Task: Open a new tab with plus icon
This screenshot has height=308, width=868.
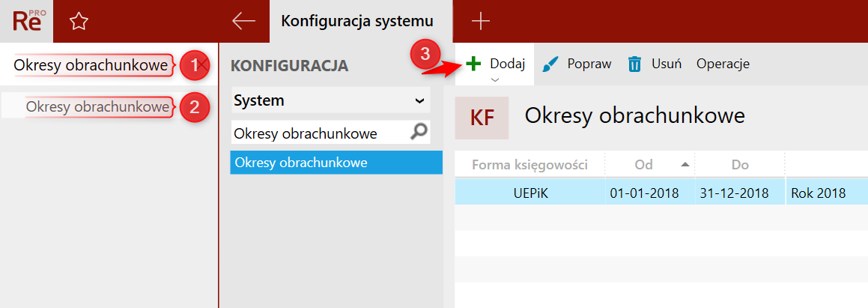Action: 481,21
